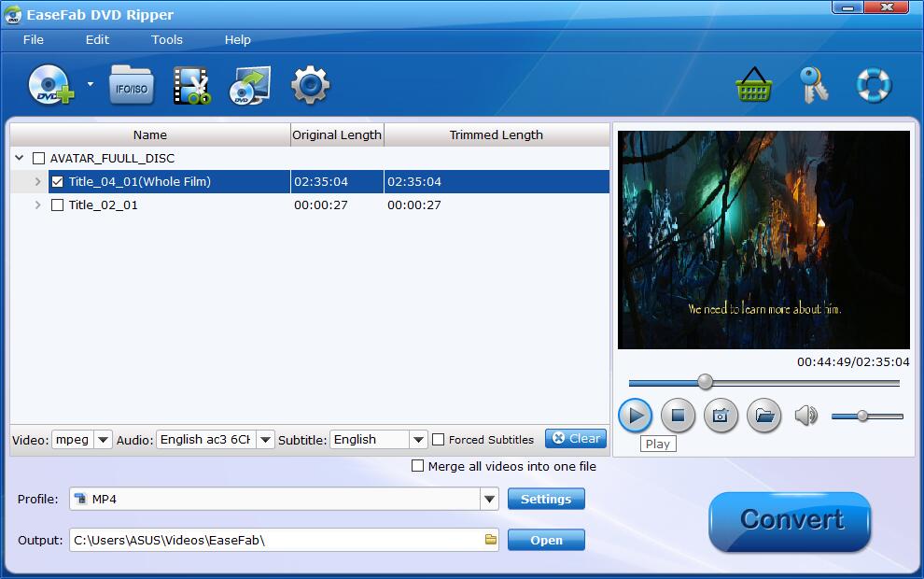
Task: Click the big Convert button
Action: coord(790,521)
